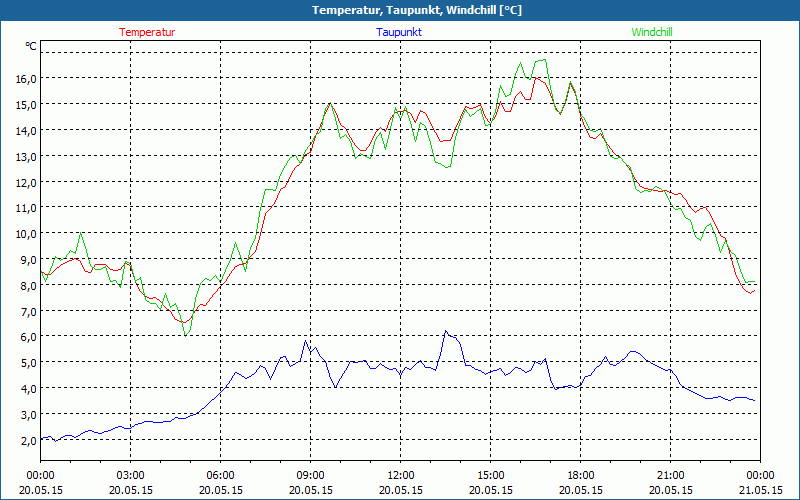
Task: Click the 12,0 y-axis value
Action: 26,182
